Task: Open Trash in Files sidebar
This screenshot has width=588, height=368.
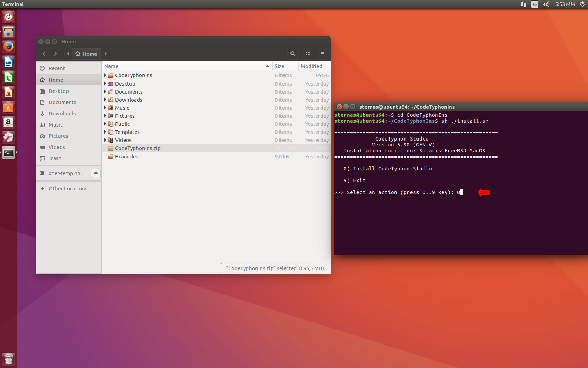Action: pyautogui.click(x=69, y=158)
